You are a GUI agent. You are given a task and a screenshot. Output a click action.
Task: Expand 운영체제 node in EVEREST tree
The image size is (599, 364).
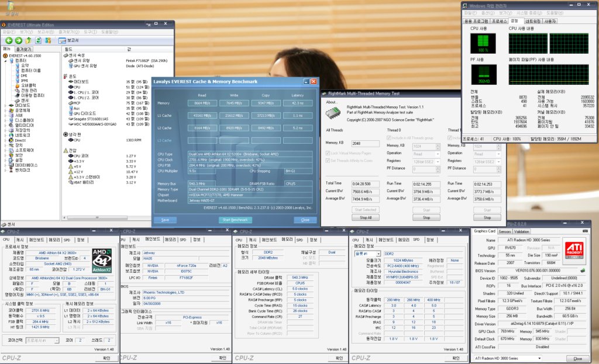click(x=5, y=110)
